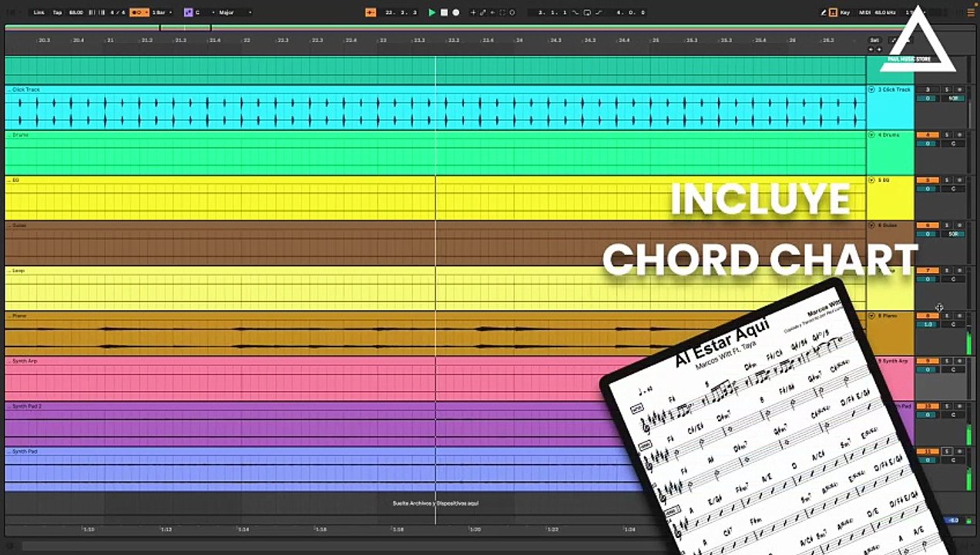
Task: Toggle the Drums track activator button 4
Action: point(928,135)
